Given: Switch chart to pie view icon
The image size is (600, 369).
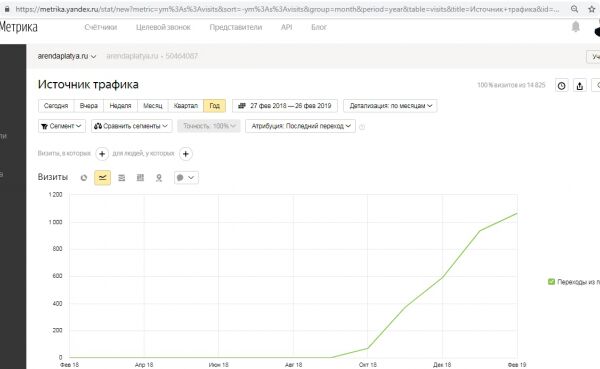Looking at the screenshot, I should (x=84, y=178).
